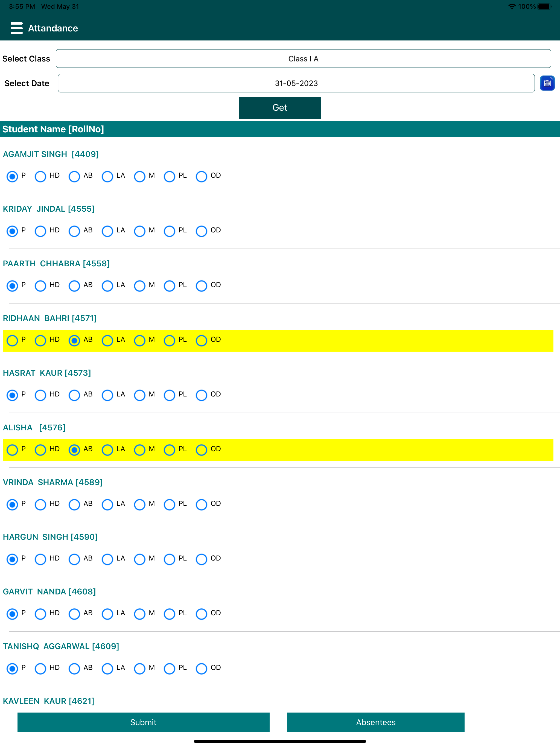Mark Hargun Singh [4590] as AB

(x=74, y=559)
